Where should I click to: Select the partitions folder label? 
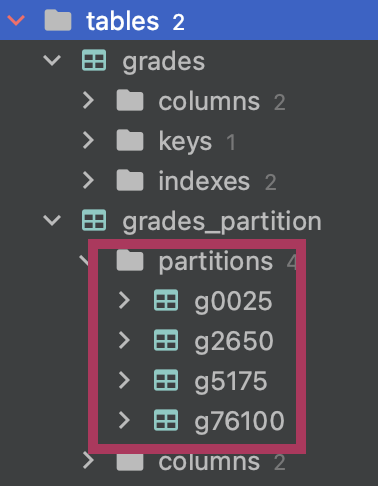216,262
